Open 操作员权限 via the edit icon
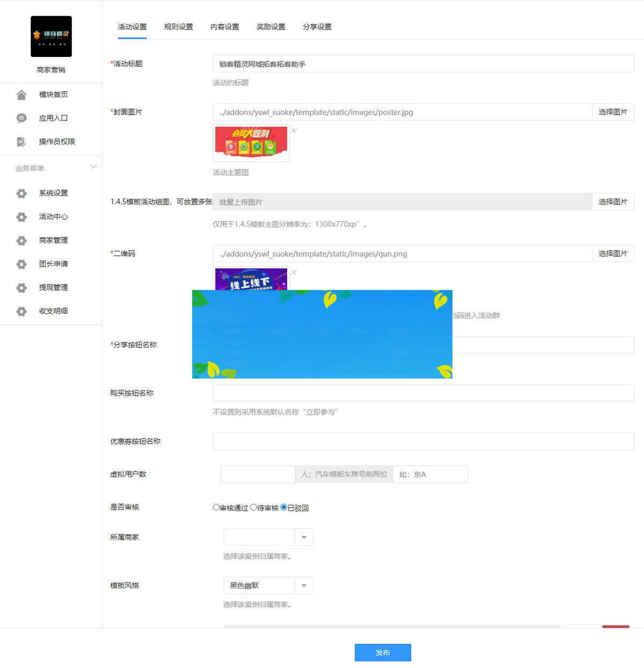 (21, 141)
